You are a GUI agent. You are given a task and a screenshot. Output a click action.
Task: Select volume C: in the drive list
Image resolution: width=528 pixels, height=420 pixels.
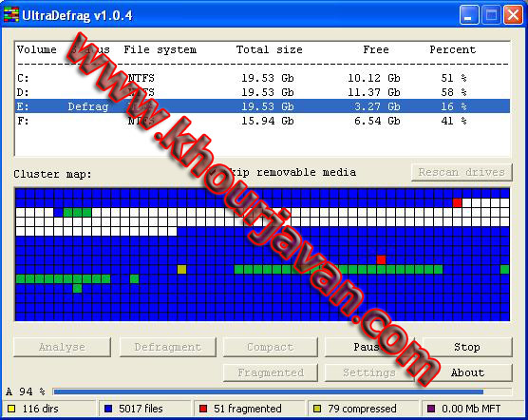pyautogui.click(x=262, y=78)
